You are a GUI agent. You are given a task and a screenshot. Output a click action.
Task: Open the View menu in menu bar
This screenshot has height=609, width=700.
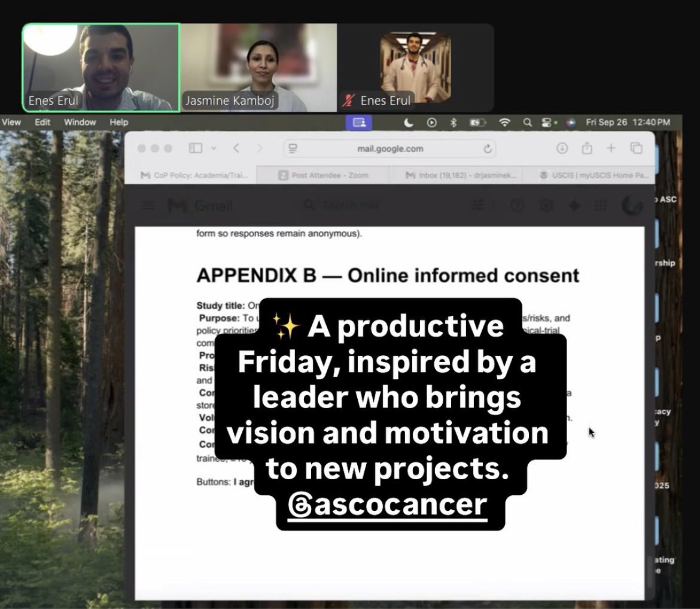(11, 122)
